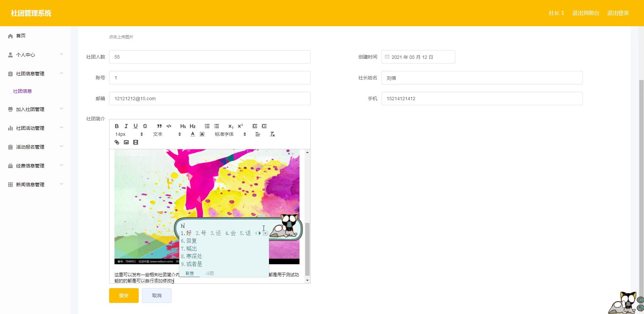Click the 提交 submit button
The width and height of the screenshot is (644, 314).
tap(124, 296)
